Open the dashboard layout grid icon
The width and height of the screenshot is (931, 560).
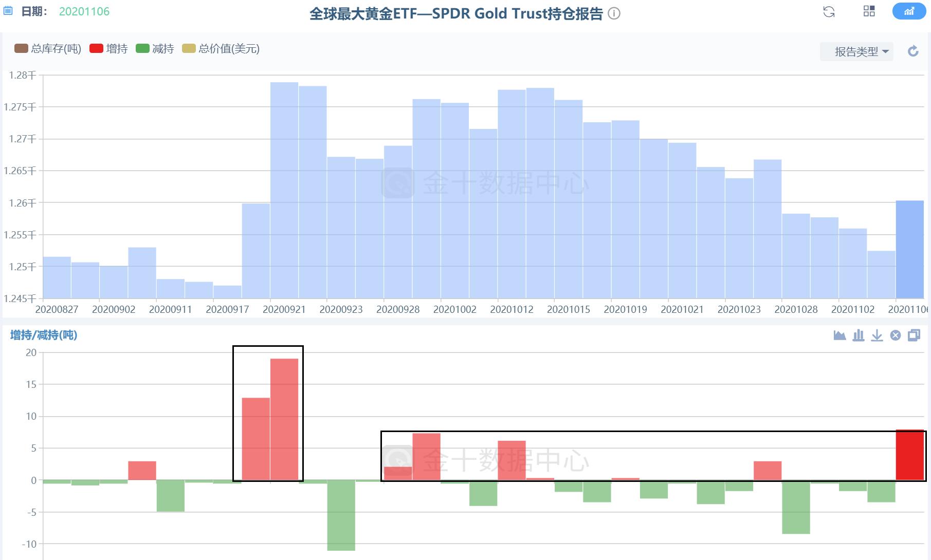pos(869,11)
